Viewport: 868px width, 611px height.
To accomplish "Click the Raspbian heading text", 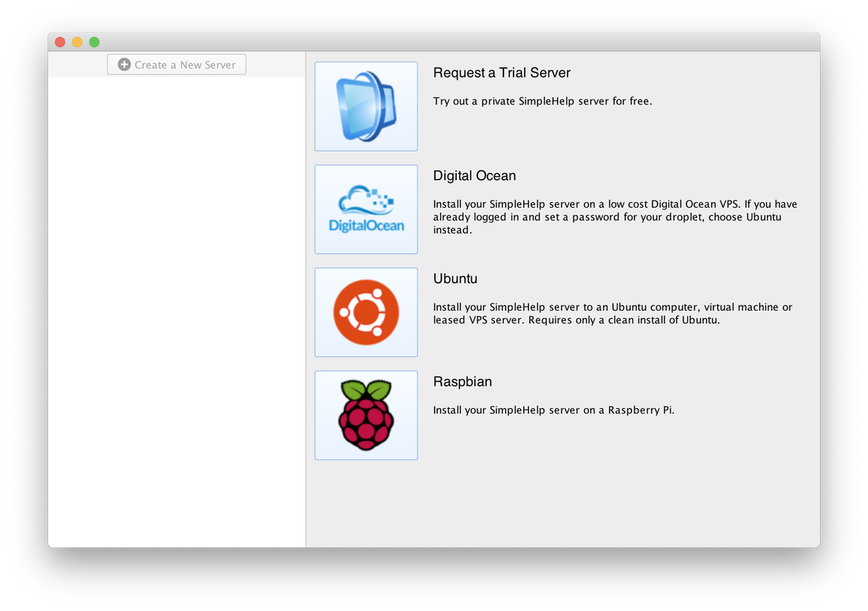I will point(462,381).
